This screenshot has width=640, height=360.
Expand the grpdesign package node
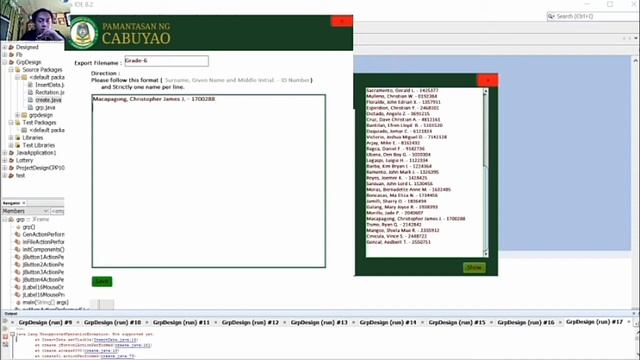(18, 115)
